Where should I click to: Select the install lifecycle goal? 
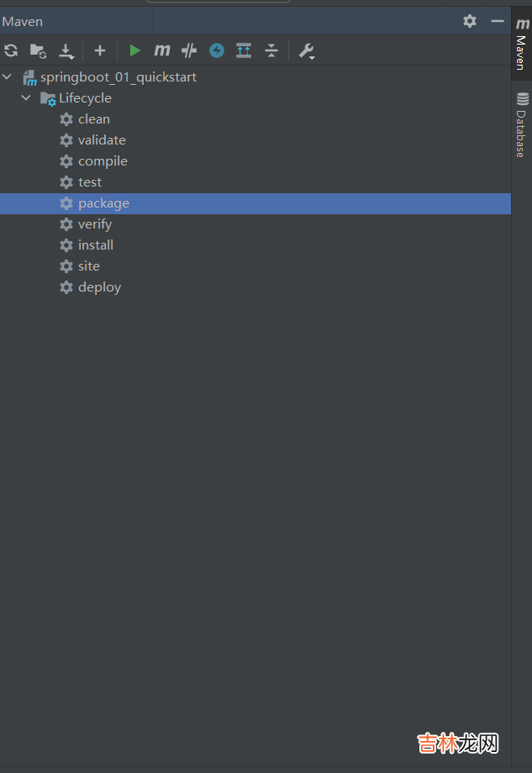pos(96,245)
